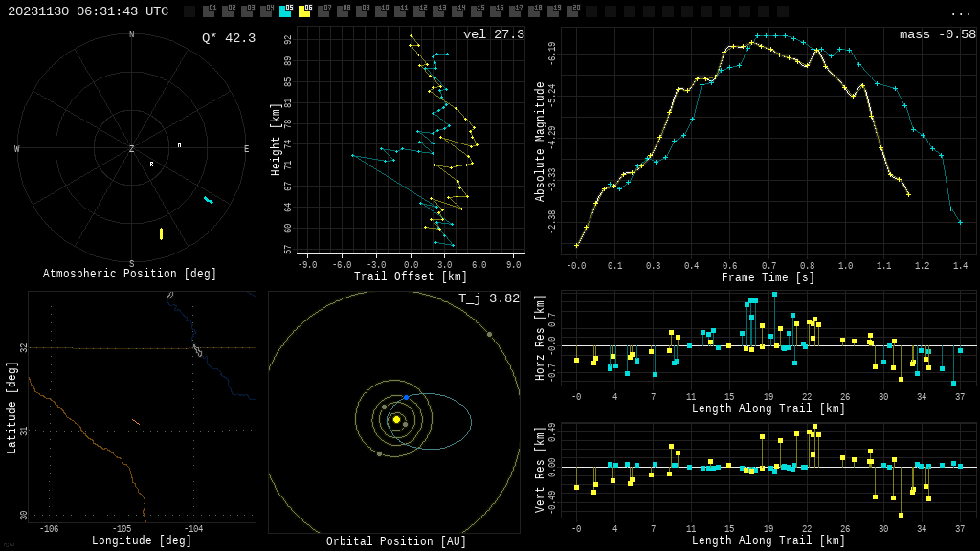Toggle the station 09 indicator box
This screenshot has height=551, width=980.
coord(362,11)
